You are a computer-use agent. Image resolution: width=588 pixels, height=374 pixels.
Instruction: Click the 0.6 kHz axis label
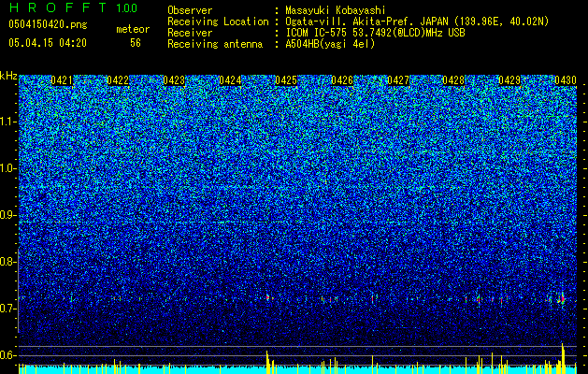pos(8,355)
